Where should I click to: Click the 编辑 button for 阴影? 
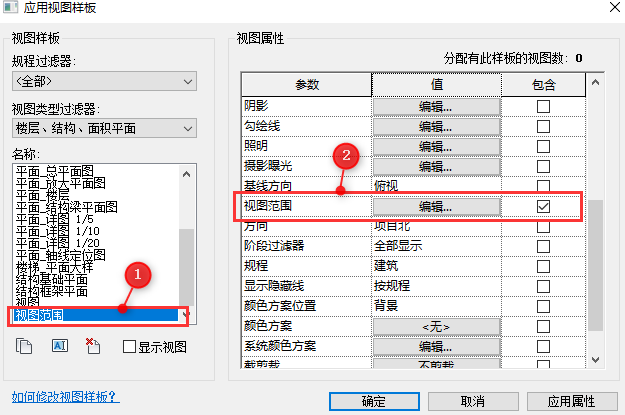pos(436,107)
